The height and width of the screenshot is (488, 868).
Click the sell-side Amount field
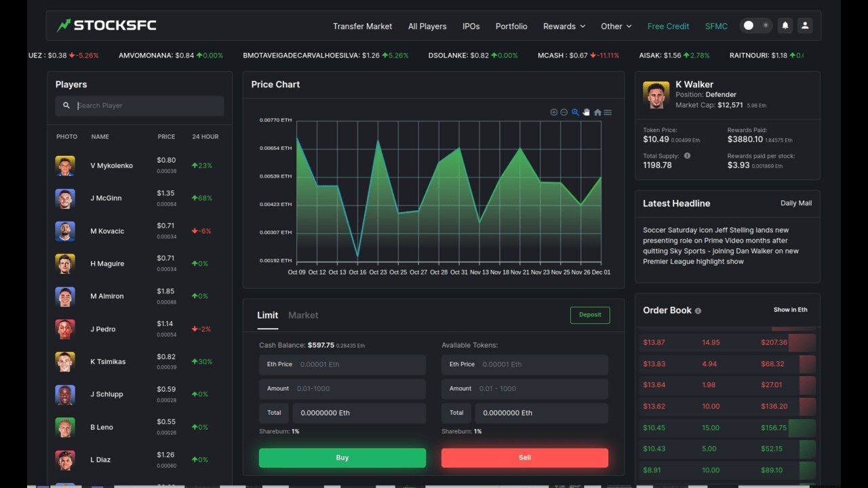pyautogui.click(x=525, y=388)
